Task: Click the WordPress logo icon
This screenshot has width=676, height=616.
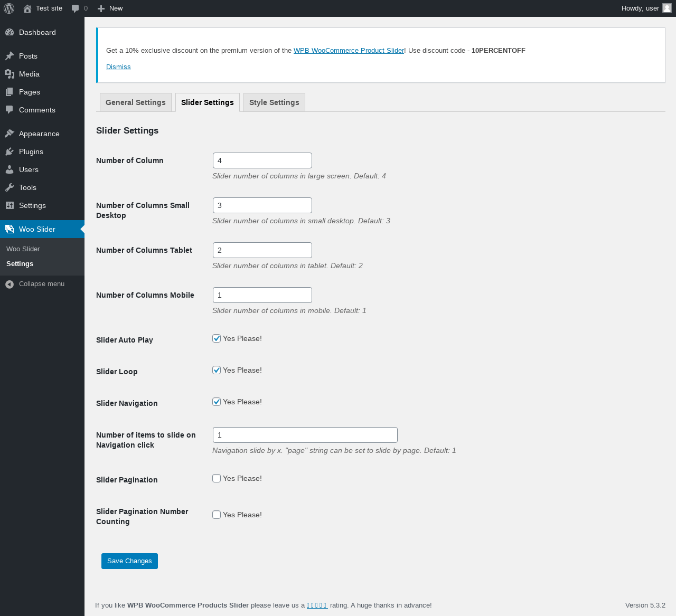Action: coord(9,8)
